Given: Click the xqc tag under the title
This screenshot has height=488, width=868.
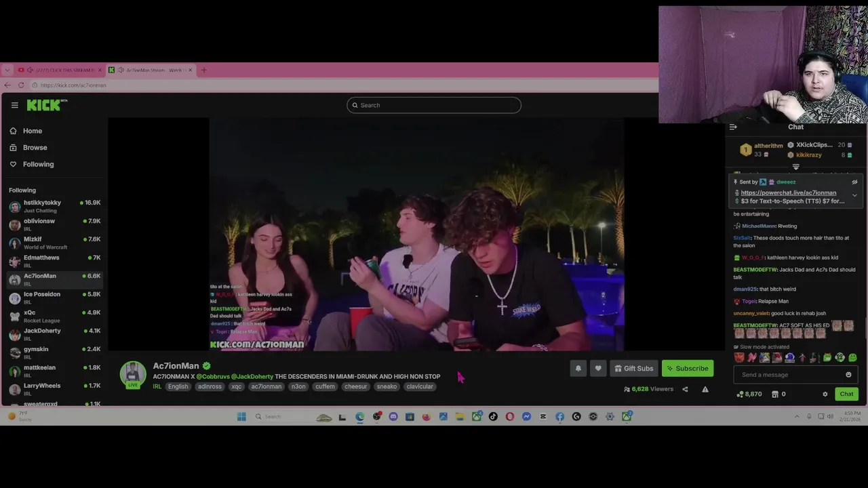Looking at the screenshot, I should (236, 386).
